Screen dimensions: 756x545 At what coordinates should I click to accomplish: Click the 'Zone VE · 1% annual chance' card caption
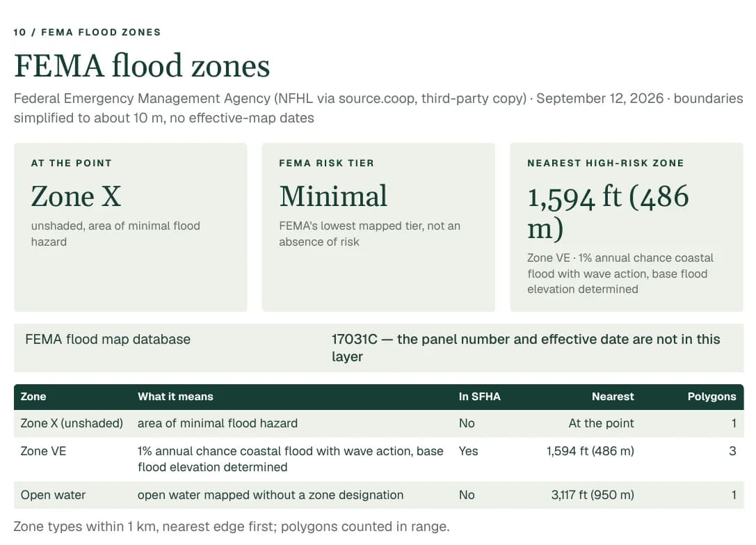pyautogui.click(x=620, y=274)
